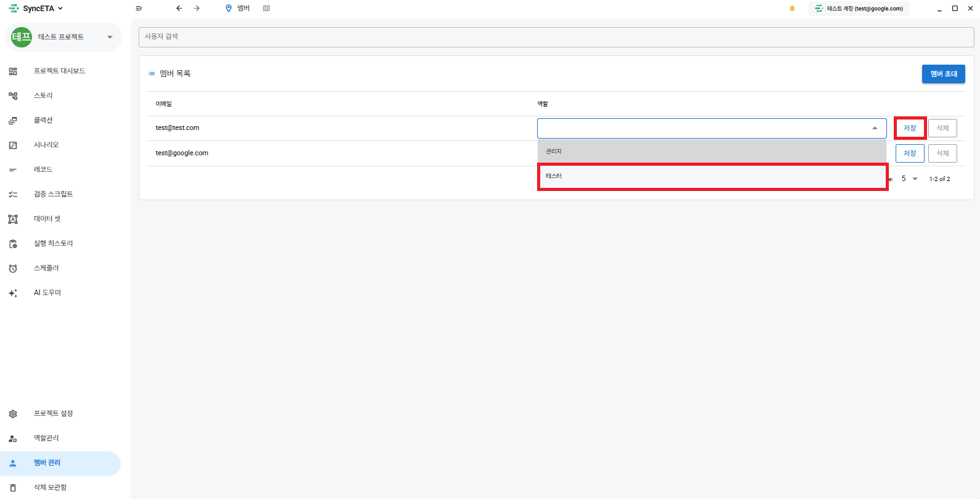
Task: Expand the 테스트 프로젝트 project selector
Action: click(x=110, y=37)
